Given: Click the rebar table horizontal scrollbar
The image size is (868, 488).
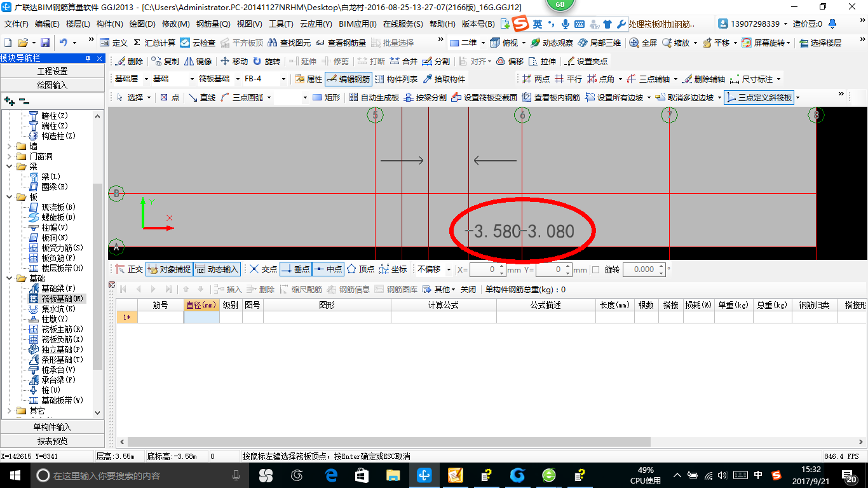Looking at the screenshot, I should [x=389, y=442].
